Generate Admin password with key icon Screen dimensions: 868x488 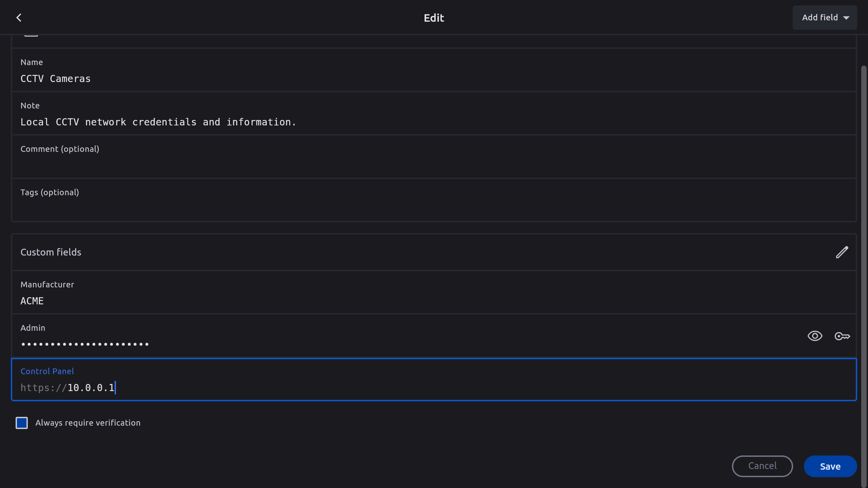pos(842,336)
